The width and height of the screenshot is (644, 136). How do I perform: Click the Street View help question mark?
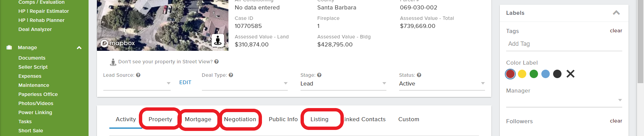tap(216, 62)
